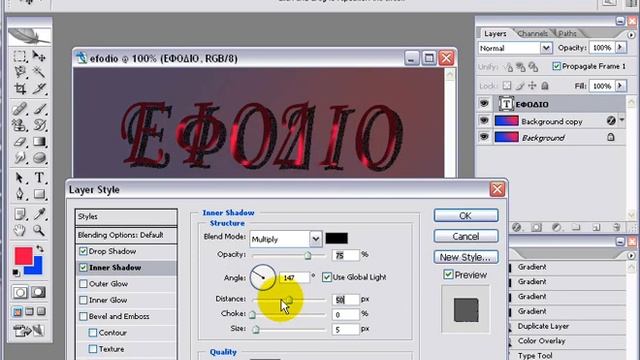Screen dimensions: 640x360
Task: Select the Hand tool
Action: pos(20,231)
